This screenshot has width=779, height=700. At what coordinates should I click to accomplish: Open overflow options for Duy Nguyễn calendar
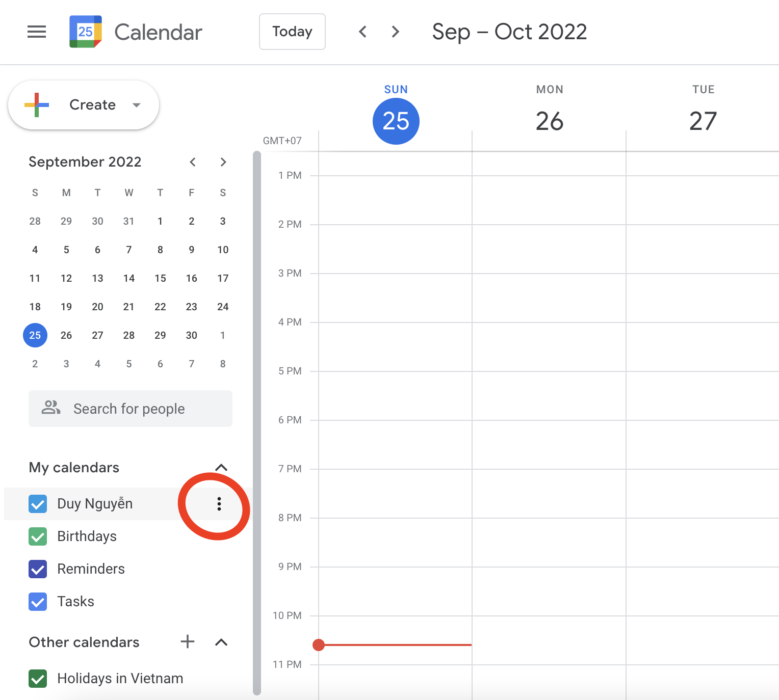[x=219, y=504]
